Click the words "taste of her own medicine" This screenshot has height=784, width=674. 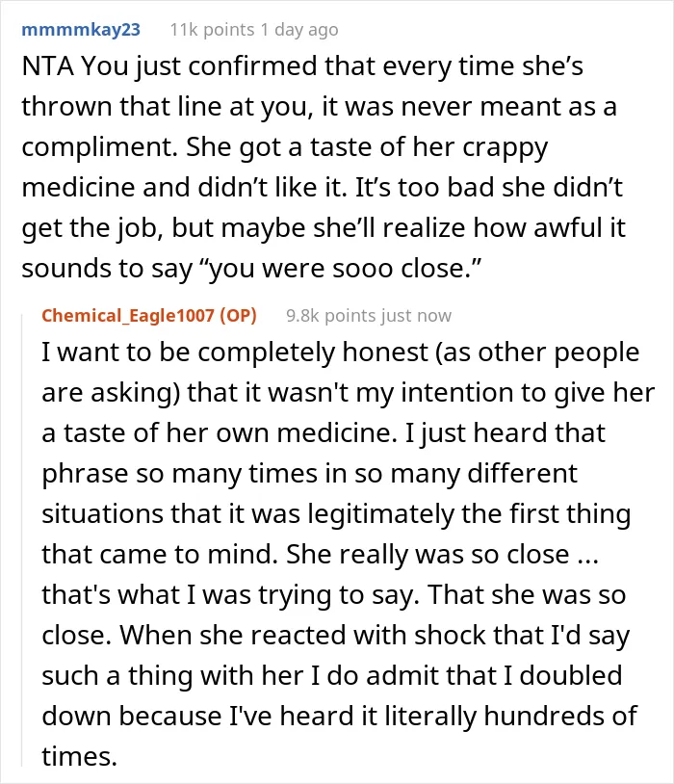227,433
